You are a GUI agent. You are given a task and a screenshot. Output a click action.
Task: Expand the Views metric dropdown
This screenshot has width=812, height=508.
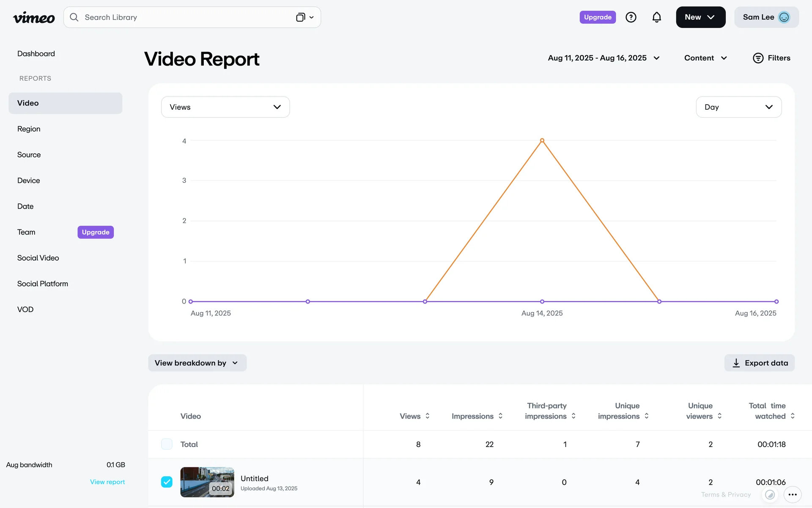[x=225, y=107]
